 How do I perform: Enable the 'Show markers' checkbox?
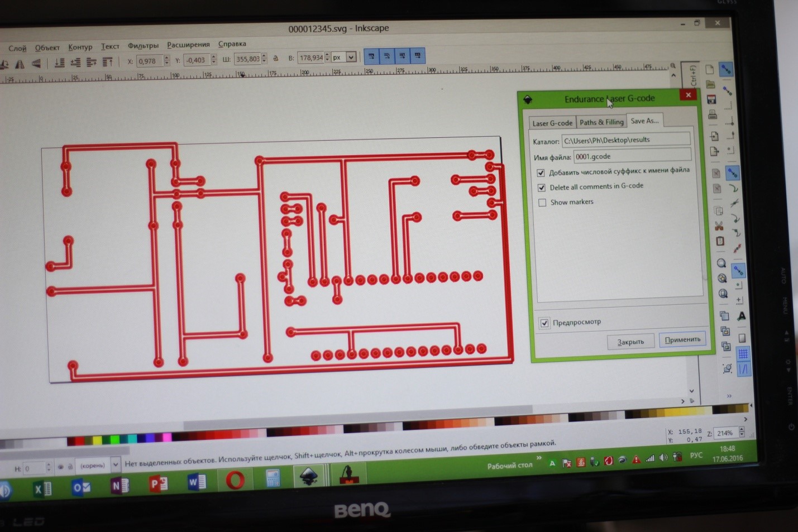click(542, 203)
